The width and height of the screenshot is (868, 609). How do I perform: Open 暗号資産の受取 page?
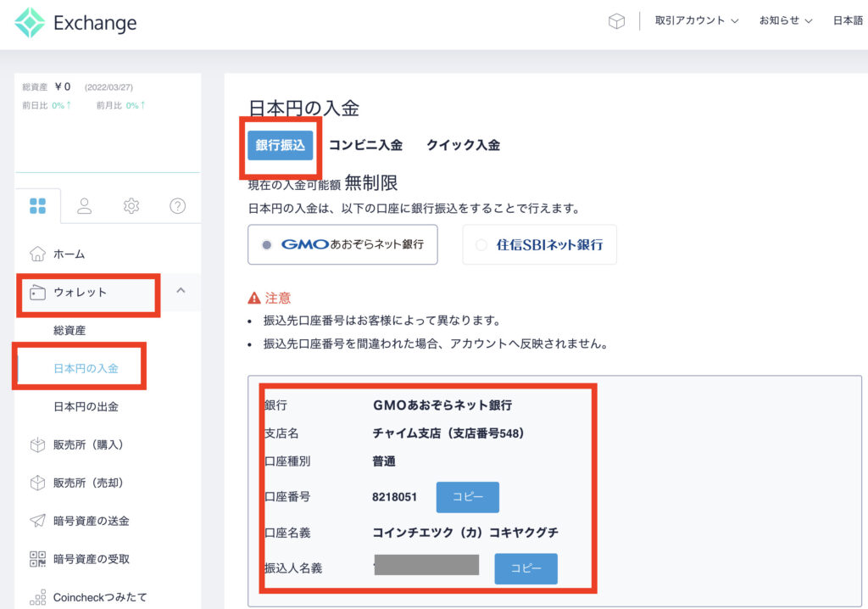coord(92,559)
